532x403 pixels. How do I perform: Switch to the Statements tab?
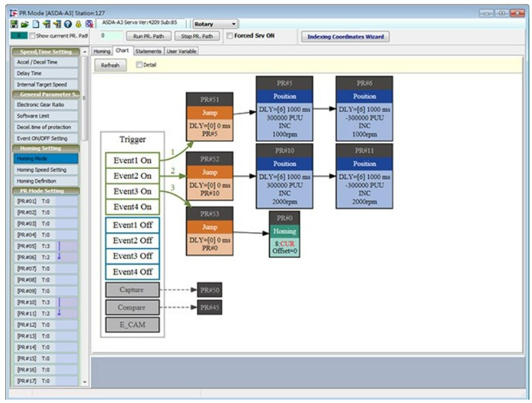pos(148,51)
